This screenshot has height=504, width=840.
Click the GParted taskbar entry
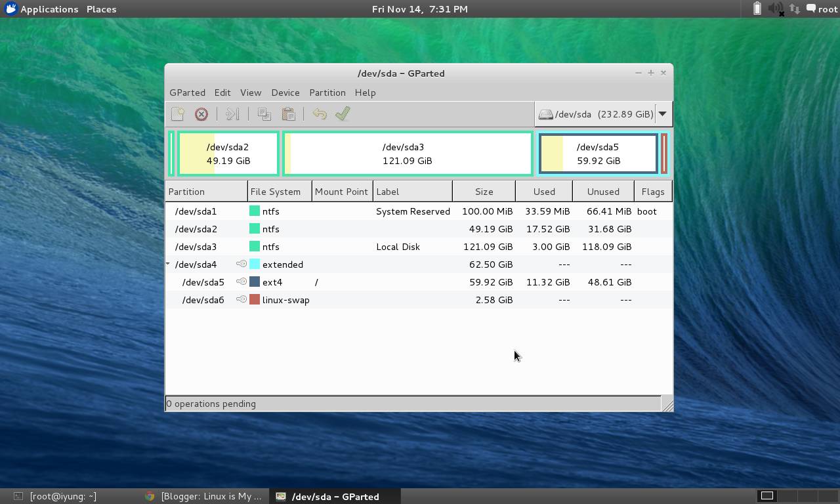335,496
